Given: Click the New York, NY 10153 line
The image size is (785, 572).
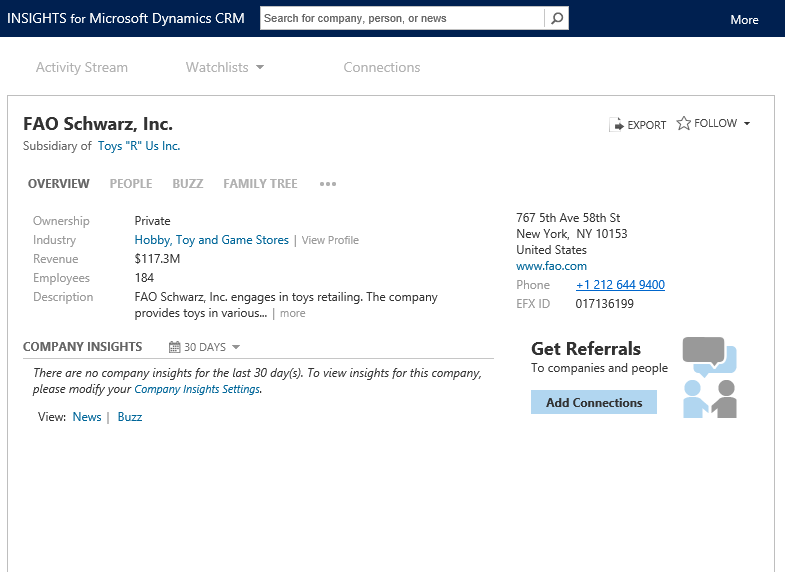Looking at the screenshot, I should tap(571, 234).
